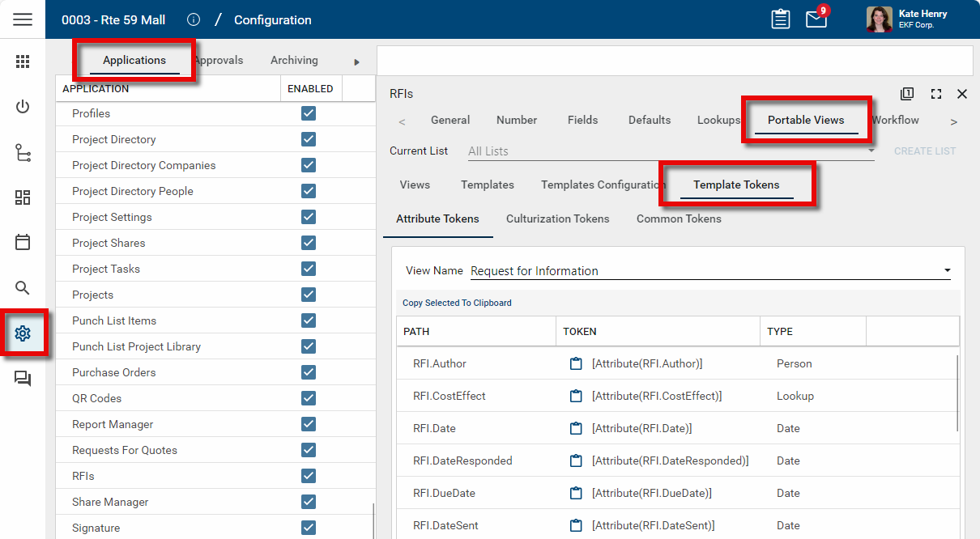Viewport: 980px width, 539px height.
Task: Click the power icon in sidebar
Action: pos(23,107)
